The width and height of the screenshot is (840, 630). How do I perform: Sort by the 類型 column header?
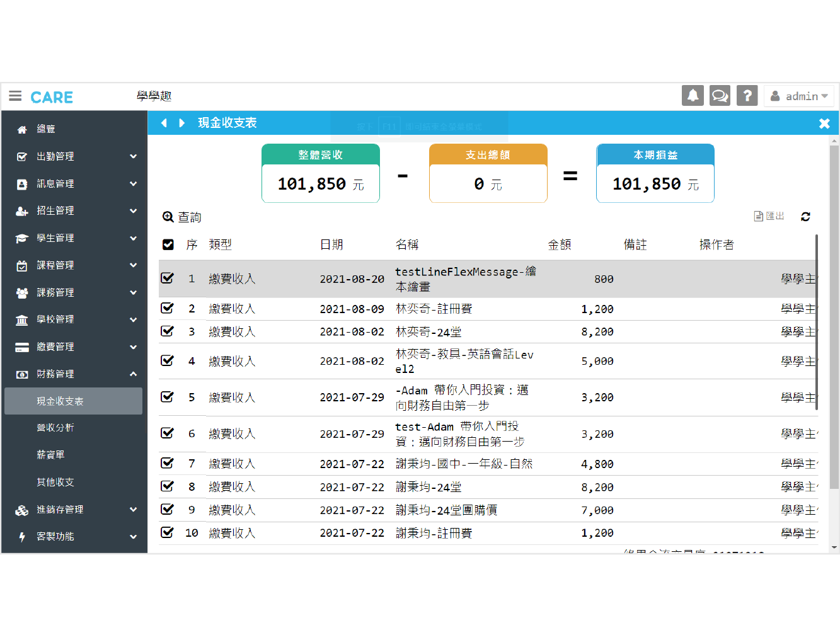(221, 244)
